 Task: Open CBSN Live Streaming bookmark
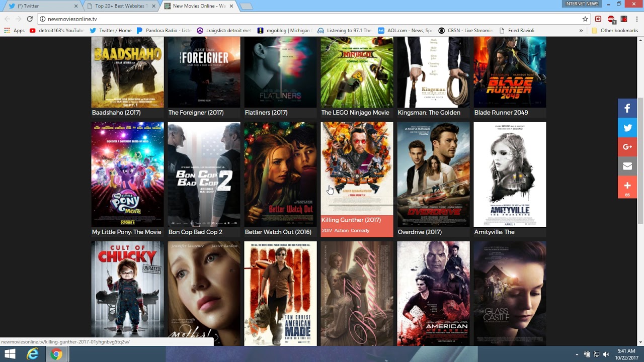[466, 31]
